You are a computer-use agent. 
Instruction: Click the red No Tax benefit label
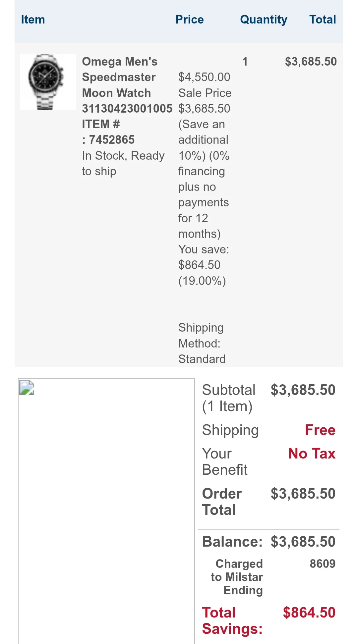(x=312, y=454)
